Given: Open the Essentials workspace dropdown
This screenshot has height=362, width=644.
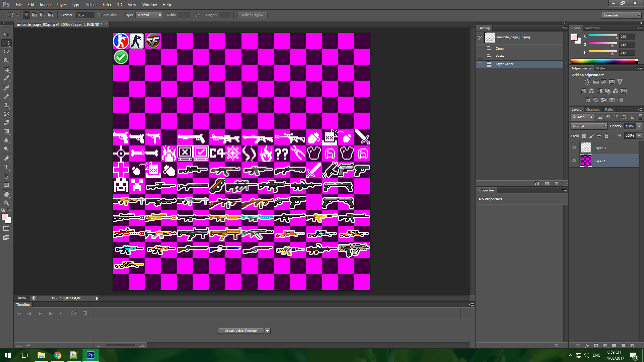Looking at the screenshot, I should pyautogui.click(x=621, y=15).
